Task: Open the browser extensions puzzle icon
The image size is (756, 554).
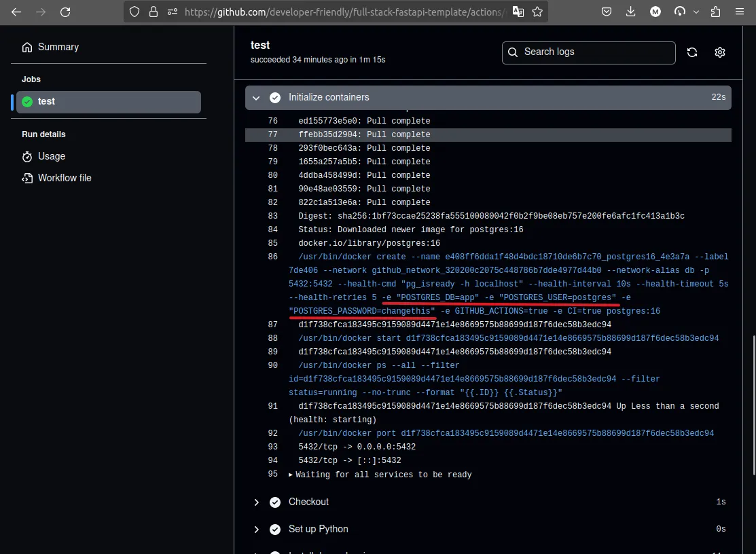Action: (715, 12)
